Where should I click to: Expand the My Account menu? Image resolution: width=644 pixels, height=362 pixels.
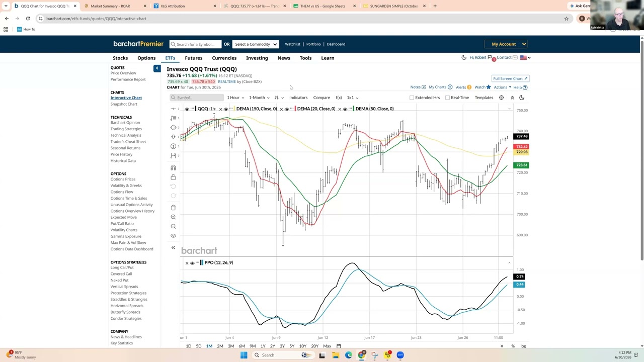click(x=506, y=44)
